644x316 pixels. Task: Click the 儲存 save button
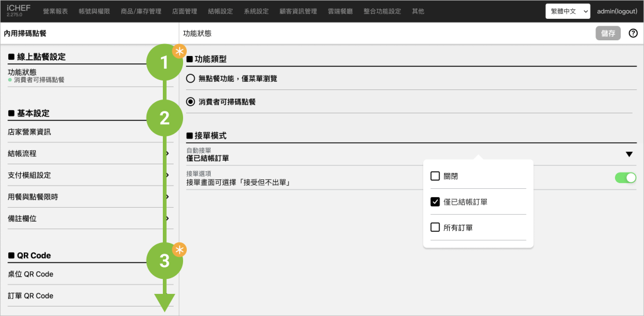click(x=608, y=33)
